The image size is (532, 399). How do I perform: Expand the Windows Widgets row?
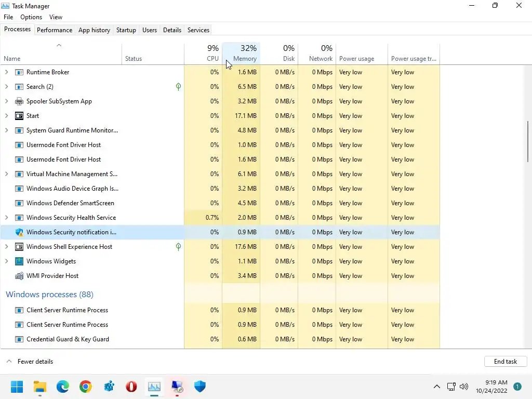[x=6, y=262]
